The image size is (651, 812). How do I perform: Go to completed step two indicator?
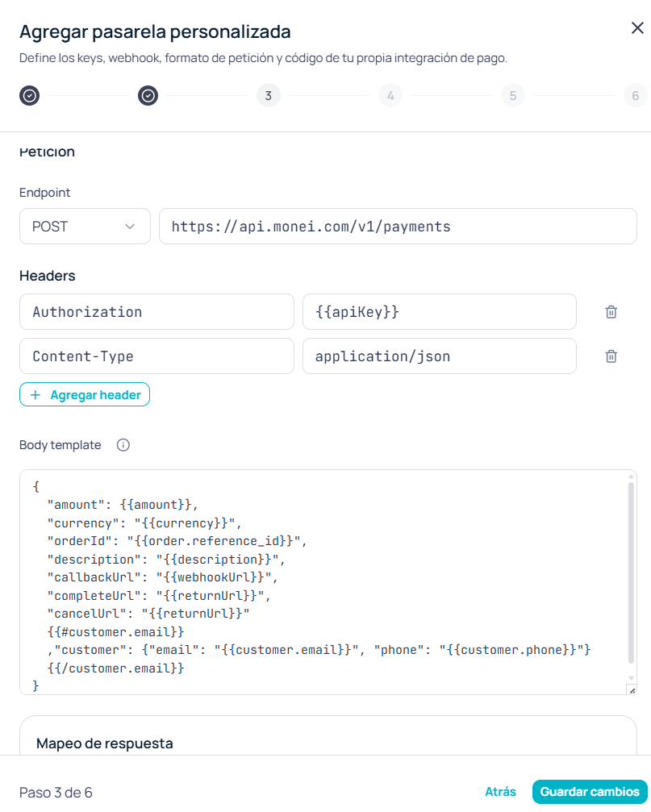point(148,95)
